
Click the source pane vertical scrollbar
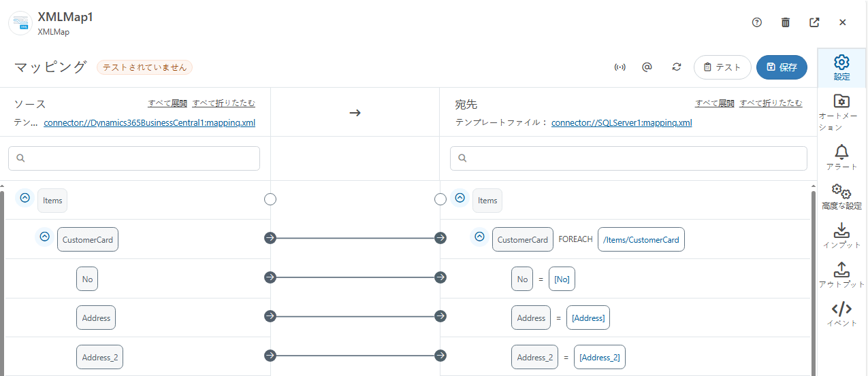pyautogui.click(x=2, y=282)
